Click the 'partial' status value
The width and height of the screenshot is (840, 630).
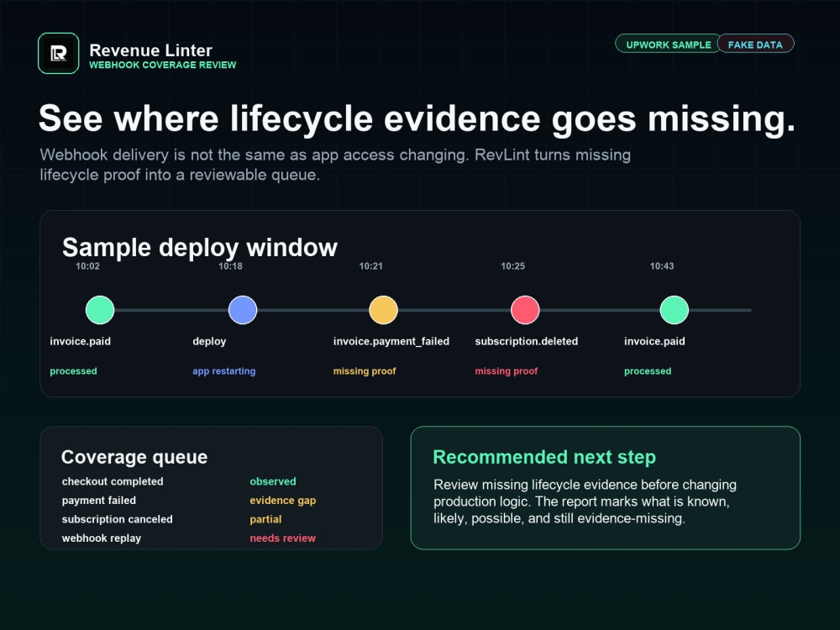(x=265, y=519)
